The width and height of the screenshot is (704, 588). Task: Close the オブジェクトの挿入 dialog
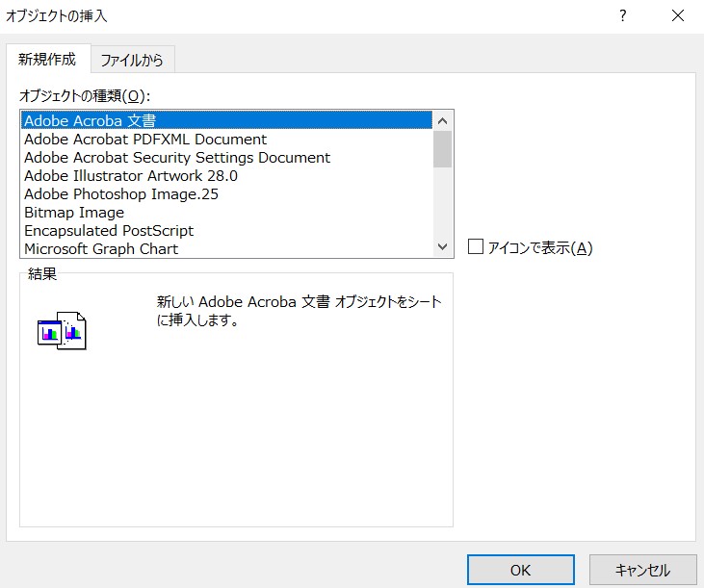coord(677,16)
